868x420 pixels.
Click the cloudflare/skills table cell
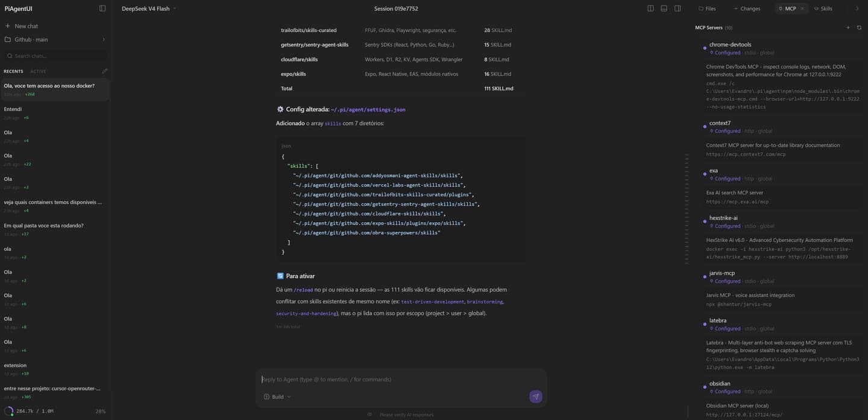[299, 59]
